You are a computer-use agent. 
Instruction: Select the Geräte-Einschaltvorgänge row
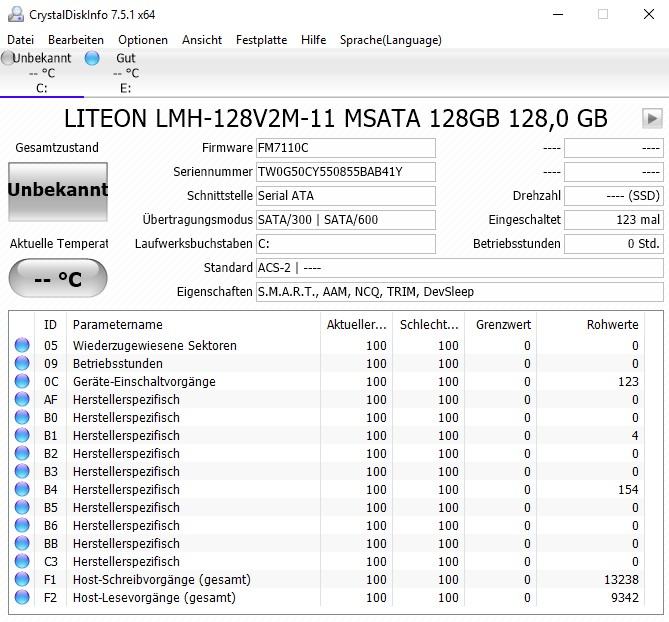[x=326, y=381]
